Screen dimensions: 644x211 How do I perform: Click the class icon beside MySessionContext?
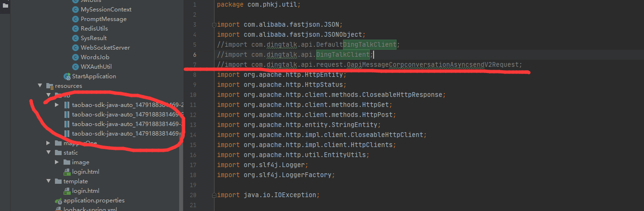pyautogui.click(x=75, y=10)
